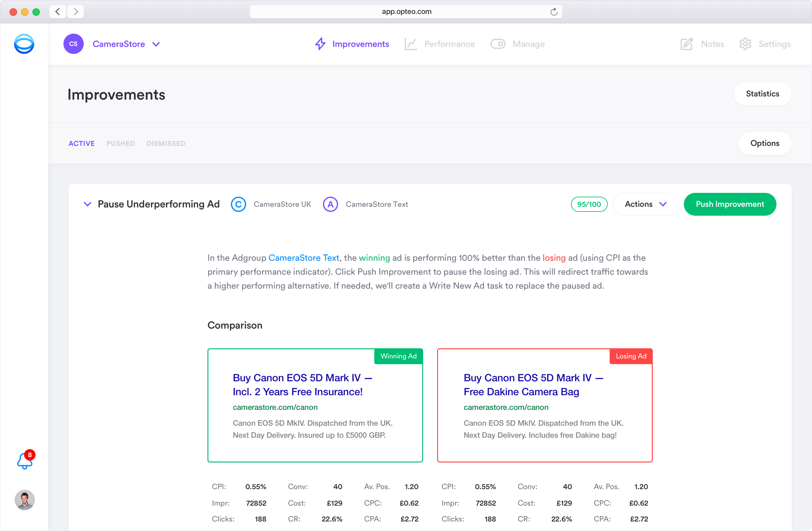The image size is (812, 531).
Task: Follow the CameraStore Text link in description
Action: pos(304,258)
